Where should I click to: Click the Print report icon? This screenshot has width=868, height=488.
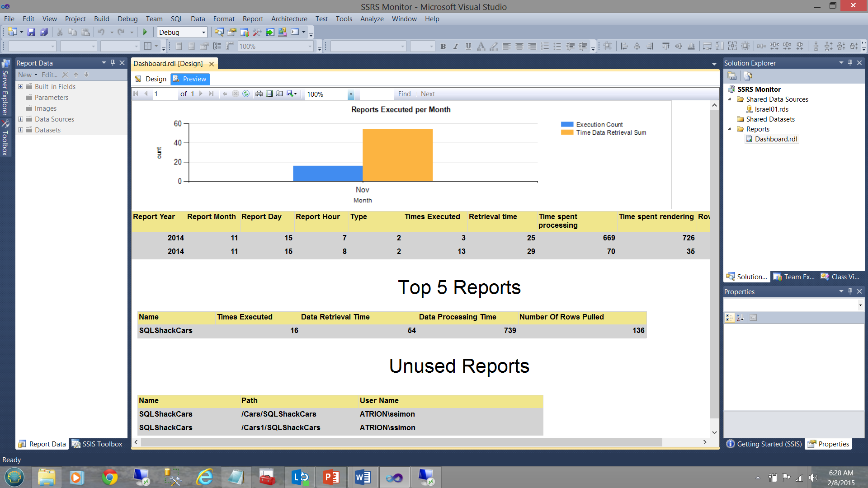point(259,94)
